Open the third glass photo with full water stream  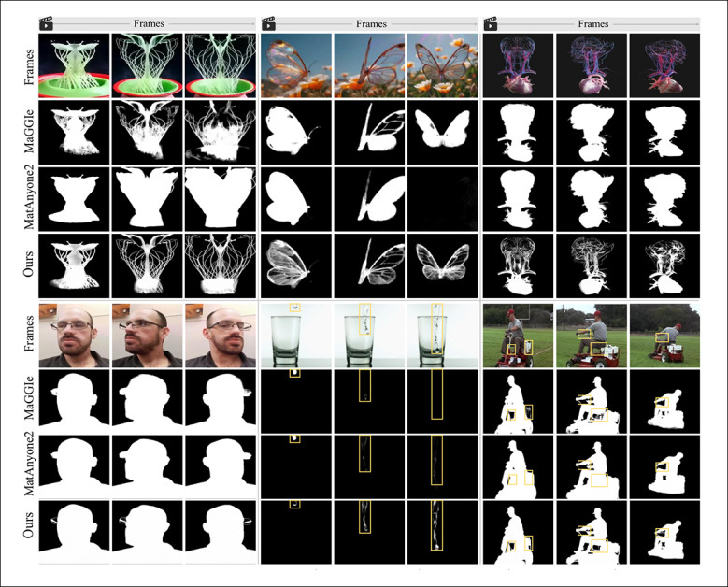442,336
